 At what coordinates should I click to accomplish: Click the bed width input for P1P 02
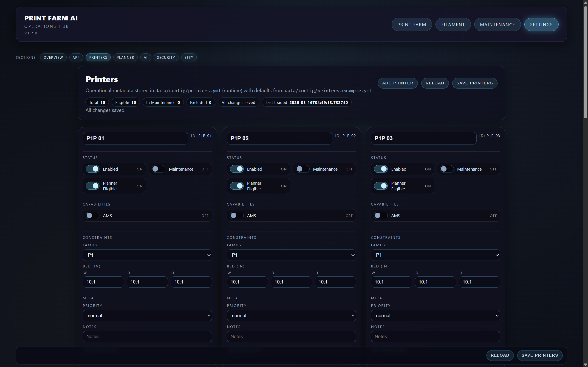point(247,282)
